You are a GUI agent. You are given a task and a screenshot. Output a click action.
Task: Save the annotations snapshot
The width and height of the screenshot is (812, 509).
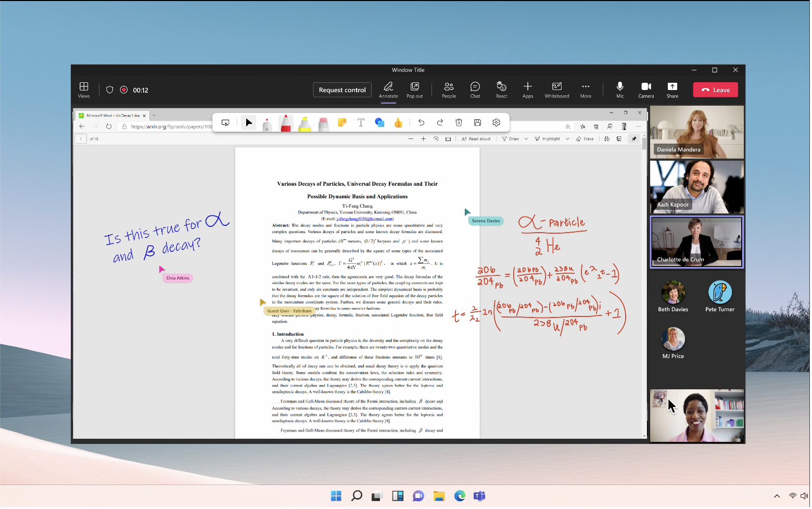tap(477, 123)
